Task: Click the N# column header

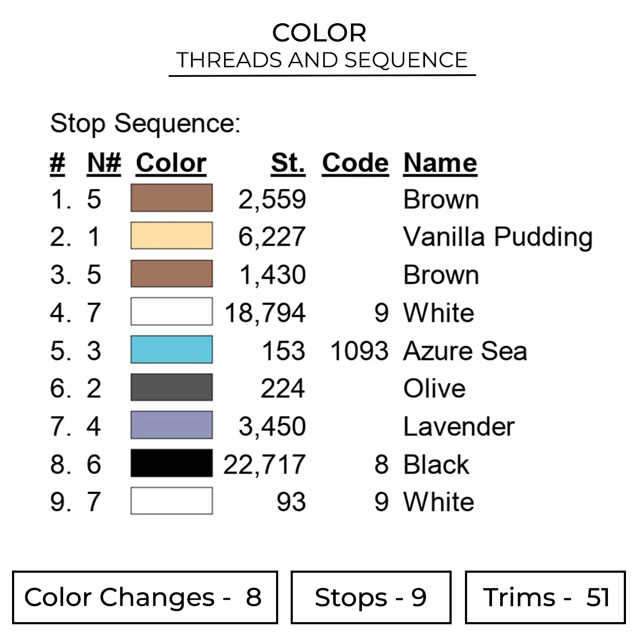Action: [104, 163]
